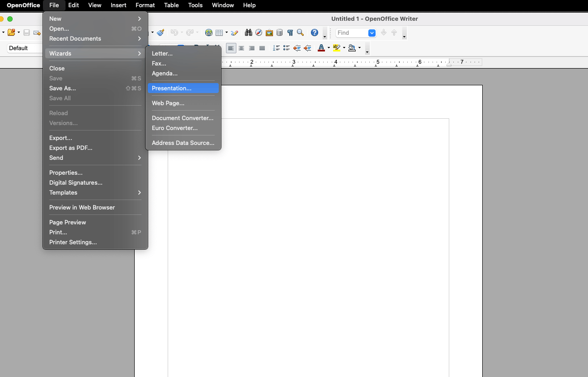Choose Letter... wizard
The image size is (588, 377).
tap(183, 53)
